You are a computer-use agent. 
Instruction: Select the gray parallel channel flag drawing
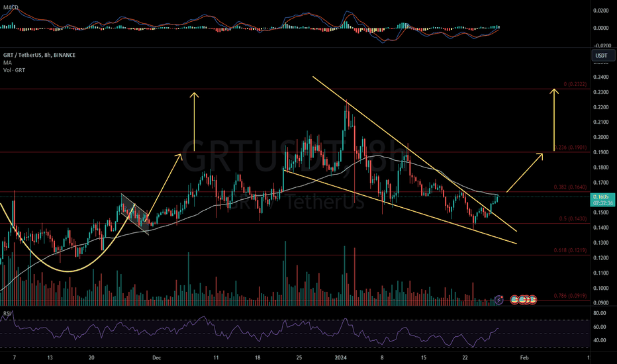134,214
